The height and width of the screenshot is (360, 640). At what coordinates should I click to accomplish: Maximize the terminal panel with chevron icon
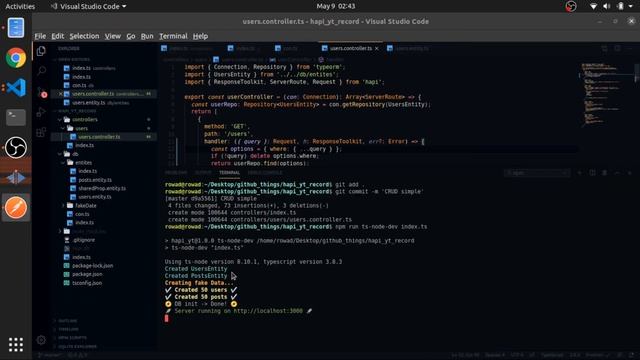tap(617, 173)
